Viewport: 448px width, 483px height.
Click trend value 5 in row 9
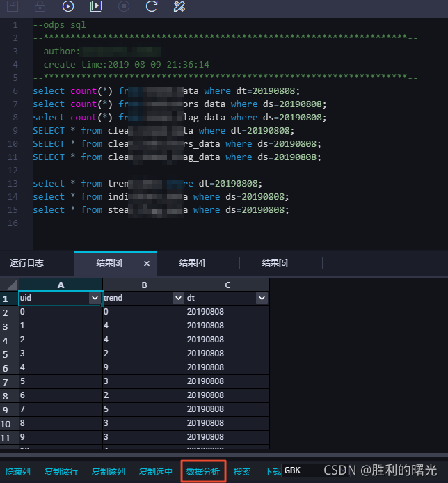[x=144, y=409]
